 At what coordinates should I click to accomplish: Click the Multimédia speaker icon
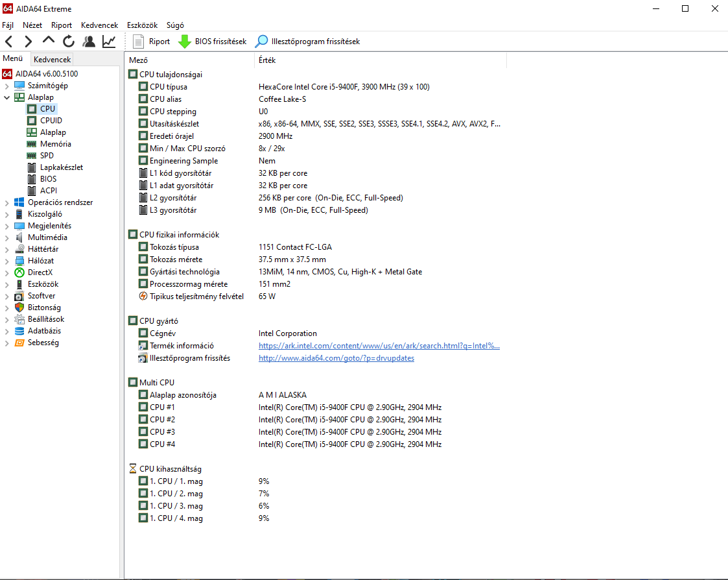tap(19, 237)
